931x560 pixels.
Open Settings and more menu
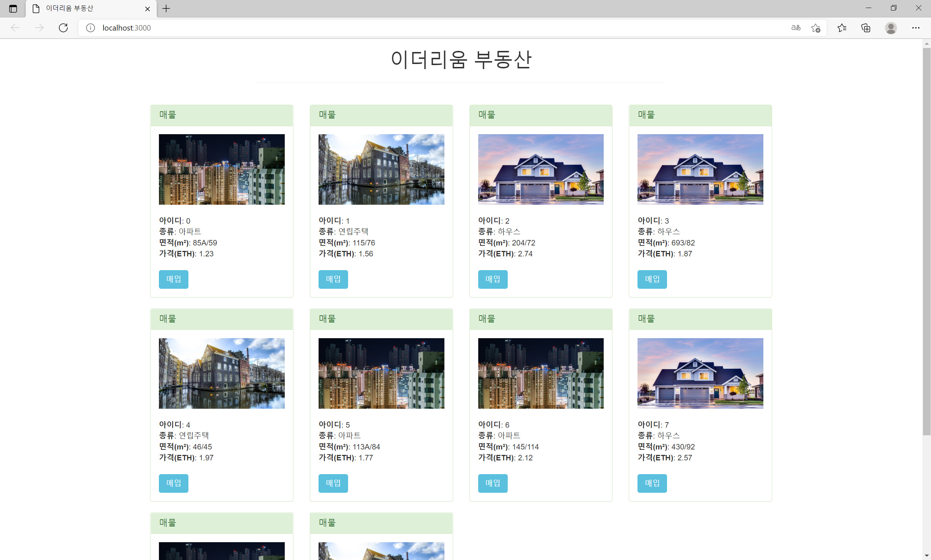(x=915, y=28)
